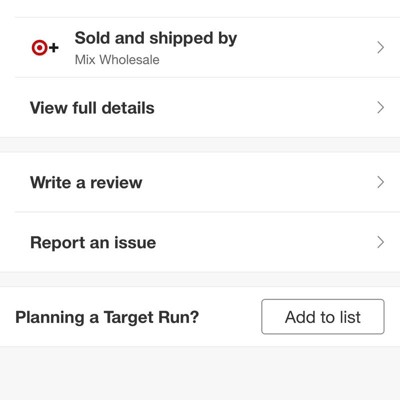Tap the Target Plus logo icon
Screen dimensions: 400x400
tap(45, 48)
